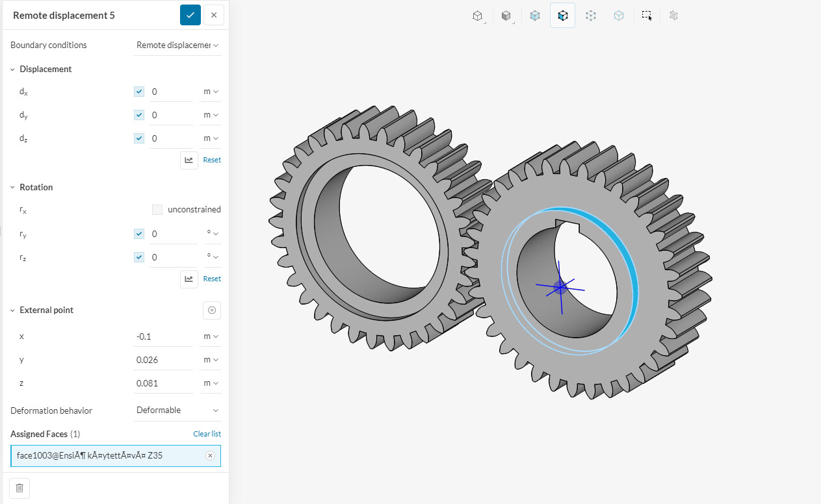Open the Boundary conditions type dropdown

[x=177, y=45]
